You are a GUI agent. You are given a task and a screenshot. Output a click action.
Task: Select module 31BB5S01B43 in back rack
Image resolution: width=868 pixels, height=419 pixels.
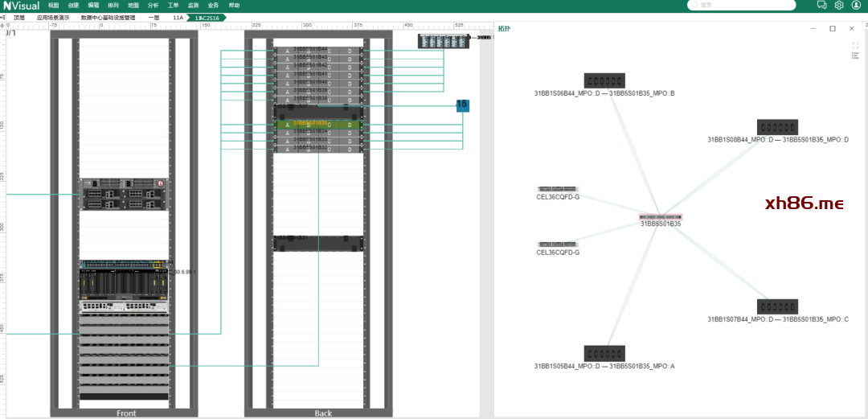318,59
